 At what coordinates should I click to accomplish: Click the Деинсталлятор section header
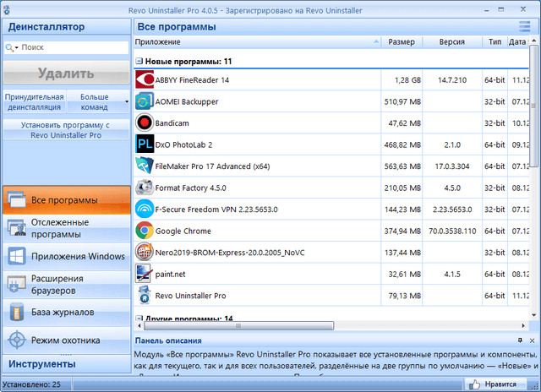pyautogui.click(x=67, y=26)
